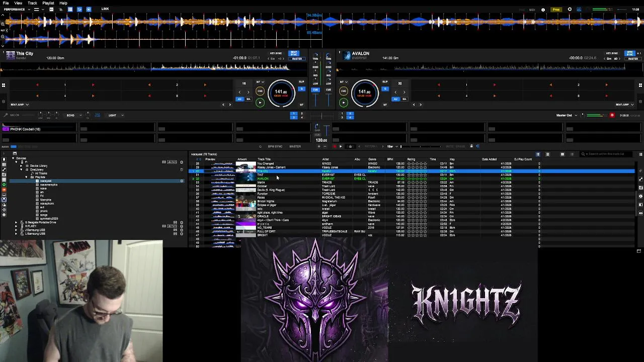This screenshot has height=362, width=644.
Task: Click the pad view grid icon on deck 1
Action: tap(4, 85)
